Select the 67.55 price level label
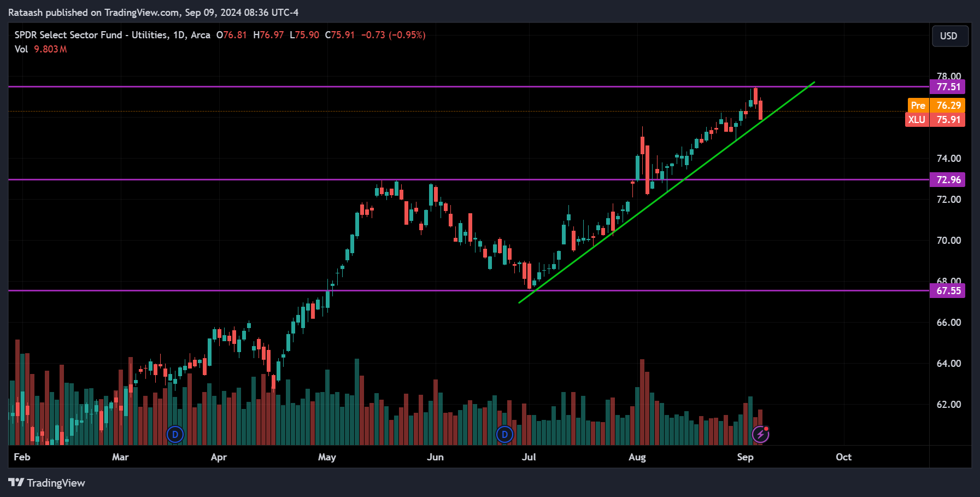Screen dimensions: 980x497 pyautogui.click(x=948, y=291)
